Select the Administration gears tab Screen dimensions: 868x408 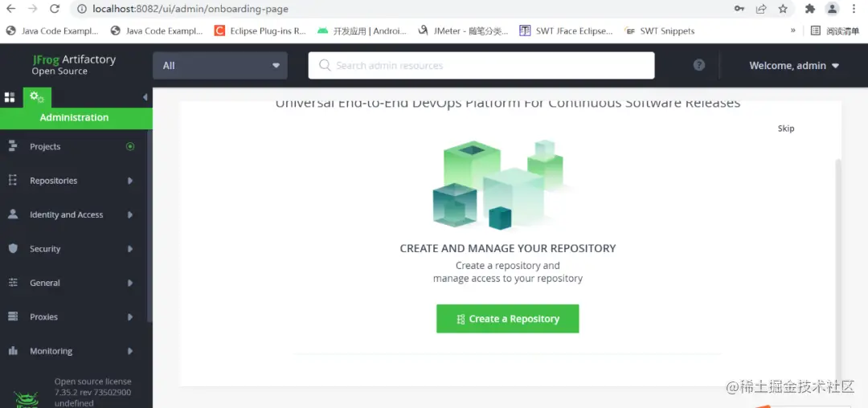point(37,97)
